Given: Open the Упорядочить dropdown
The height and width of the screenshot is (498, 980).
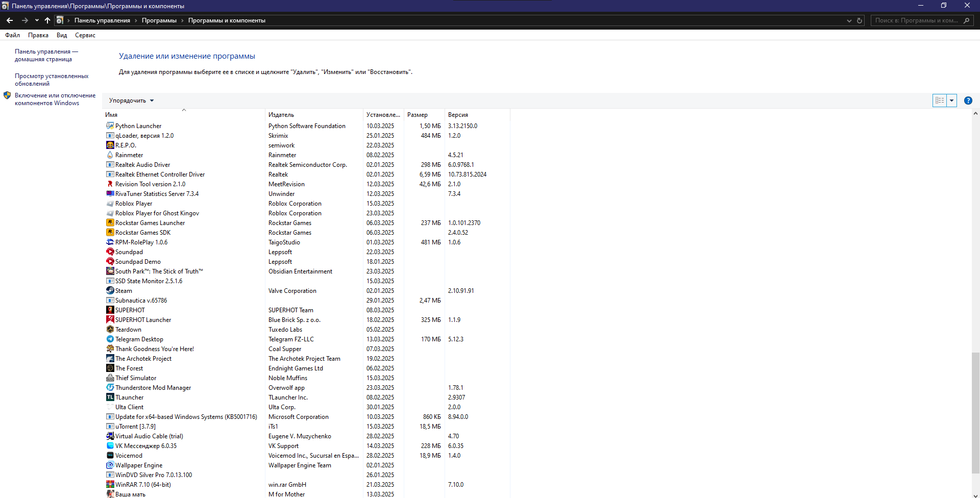Looking at the screenshot, I should pyautogui.click(x=131, y=101).
